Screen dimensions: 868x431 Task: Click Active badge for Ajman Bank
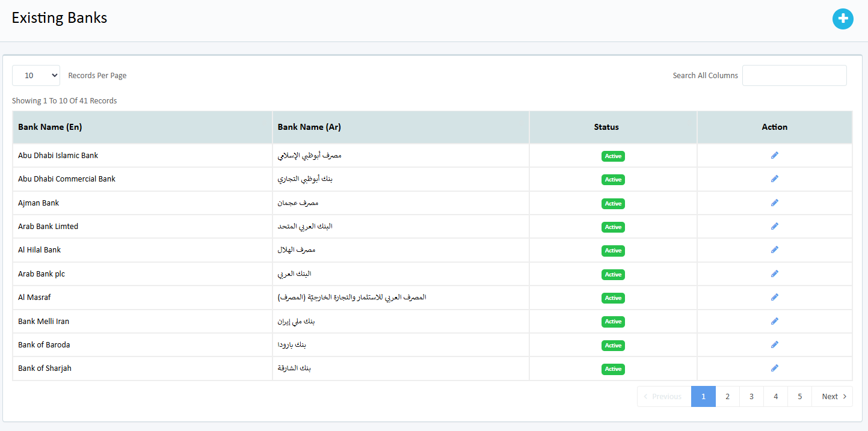coord(613,204)
